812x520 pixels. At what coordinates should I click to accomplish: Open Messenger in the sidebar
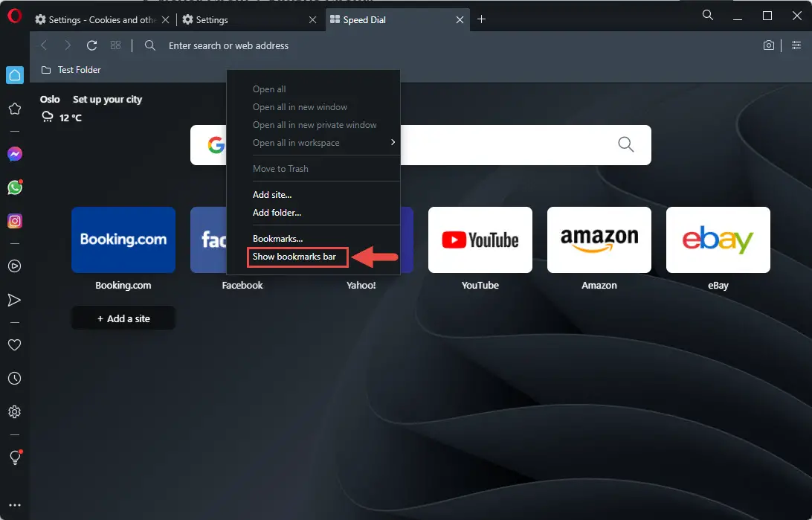click(x=15, y=154)
